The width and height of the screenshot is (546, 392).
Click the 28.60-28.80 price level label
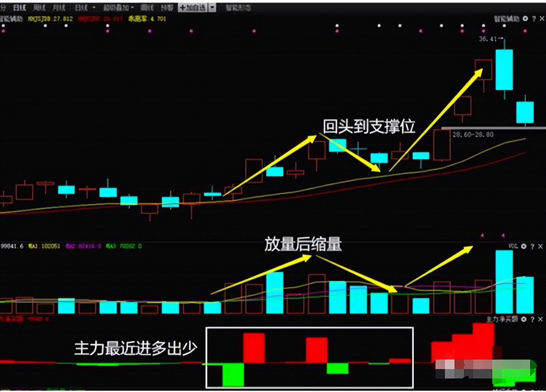[x=473, y=134]
